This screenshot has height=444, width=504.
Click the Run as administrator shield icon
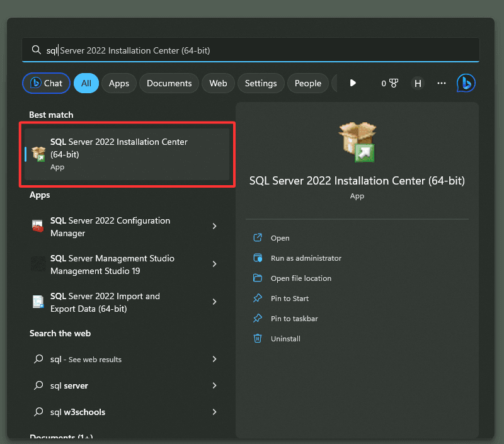tap(258, 258)
